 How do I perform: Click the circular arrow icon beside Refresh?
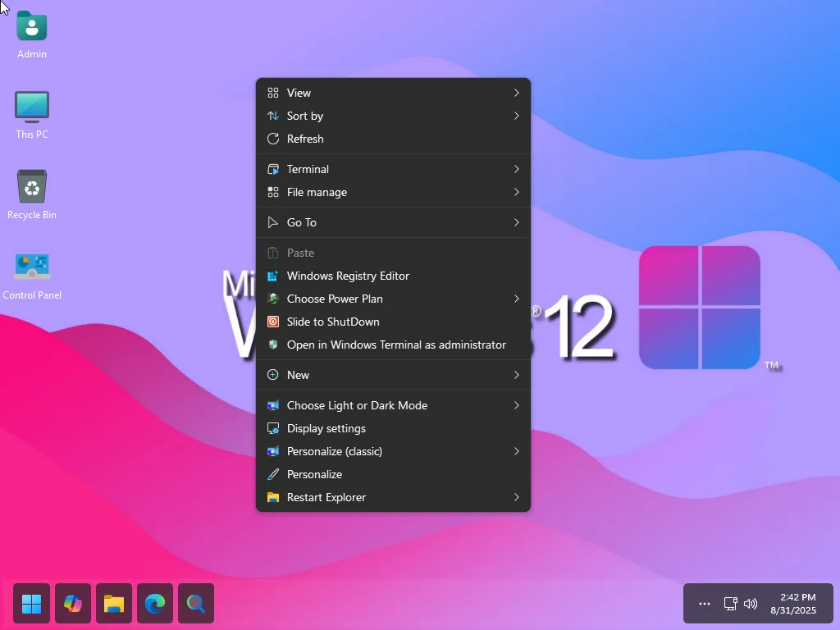[x=273, y=139]
